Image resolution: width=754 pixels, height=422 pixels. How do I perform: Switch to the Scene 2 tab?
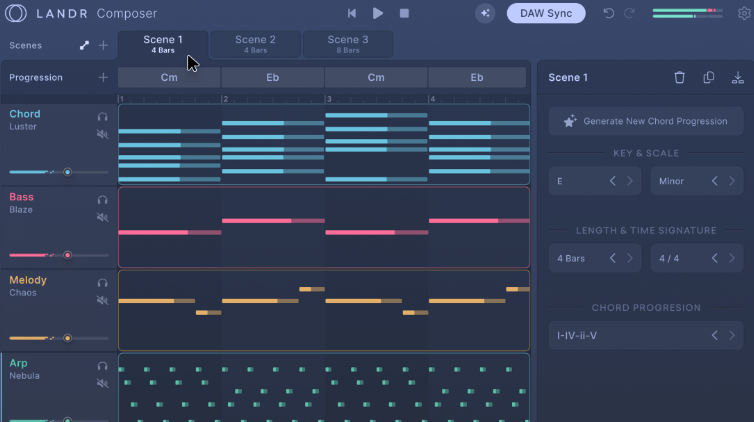255,44
